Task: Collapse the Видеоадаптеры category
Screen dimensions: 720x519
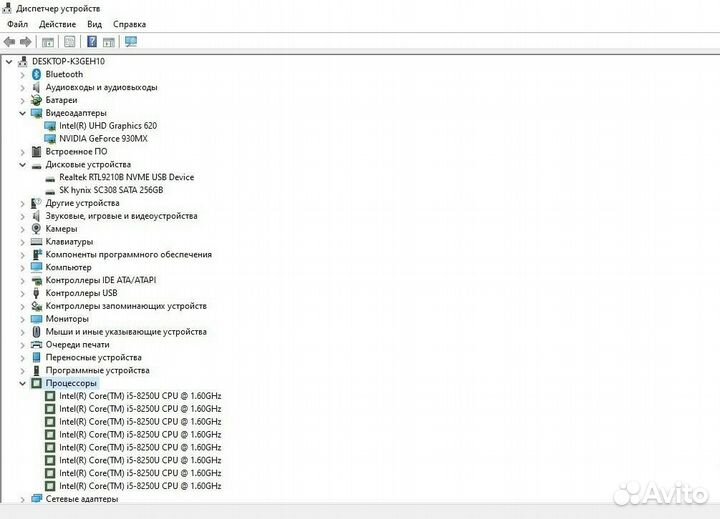Action: tap(23, 113)
